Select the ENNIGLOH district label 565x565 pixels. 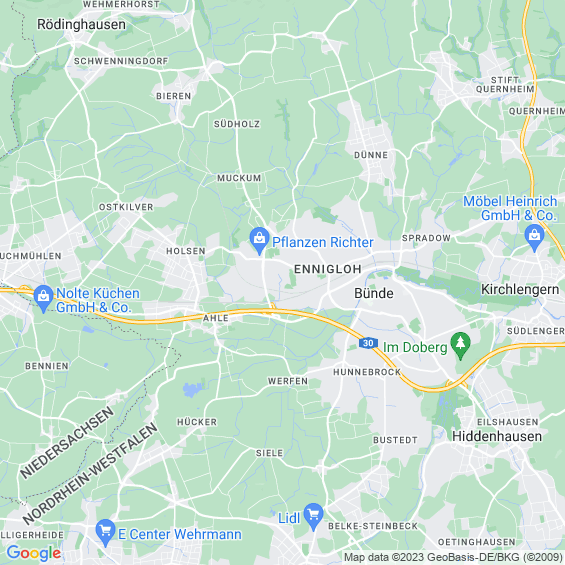pyautogui.click(x=328, y=269)
